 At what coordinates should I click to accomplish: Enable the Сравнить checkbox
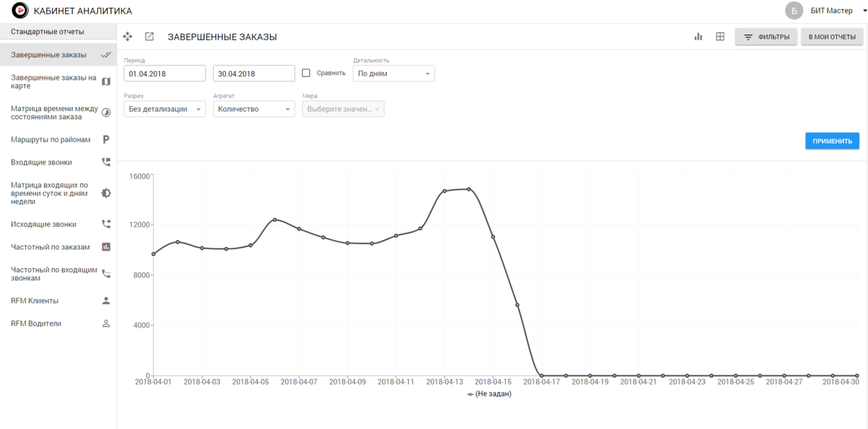pos(306,73)
